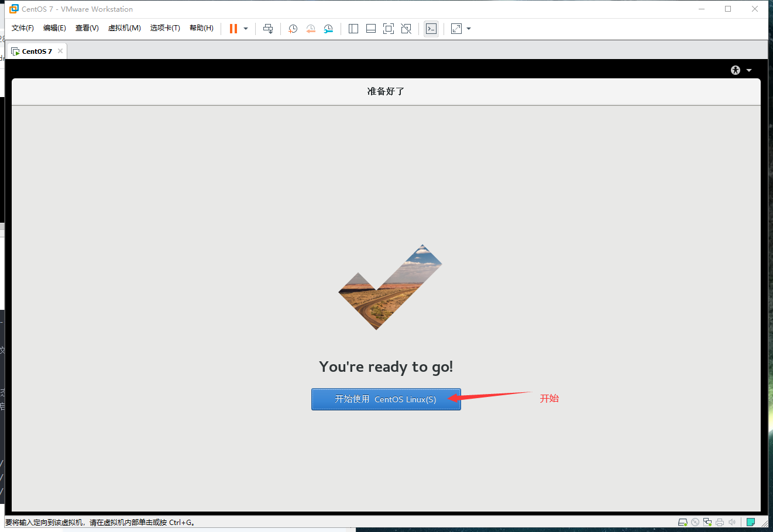Screen dimensions: 773x532
Task: Toggle the library sidebar panel
Action: (x=353, y=29)
